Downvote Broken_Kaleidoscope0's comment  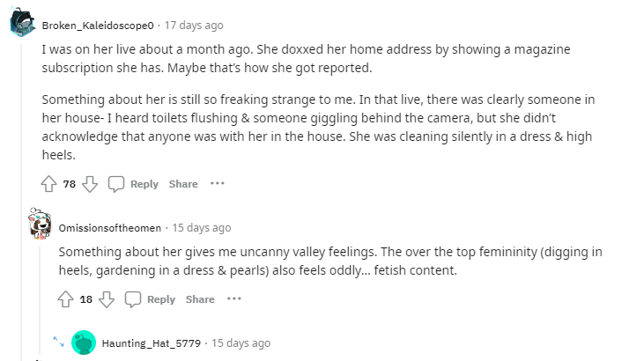pos(90,184)
